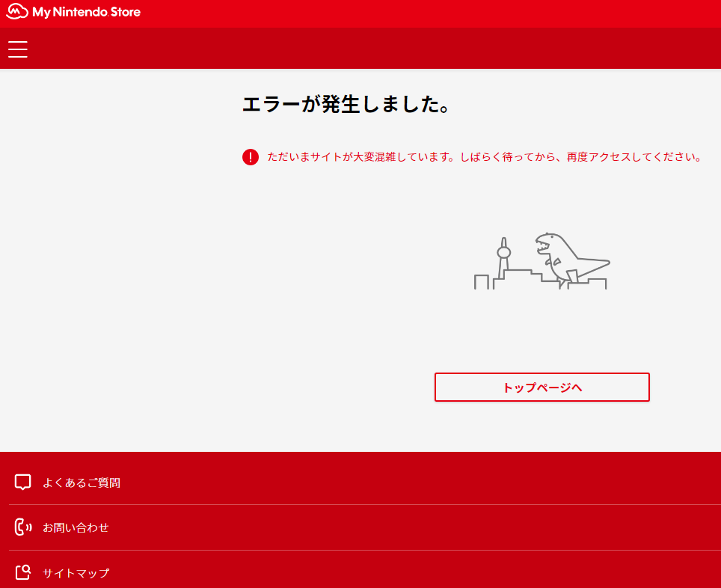
Task: Open the お問い合わせ link
Action: coord(76,527)
